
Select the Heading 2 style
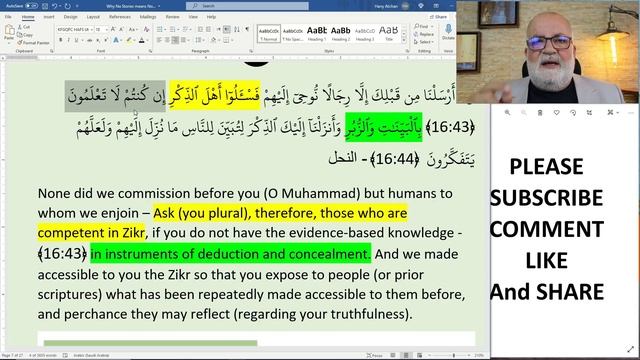click(x=340, y=33)
